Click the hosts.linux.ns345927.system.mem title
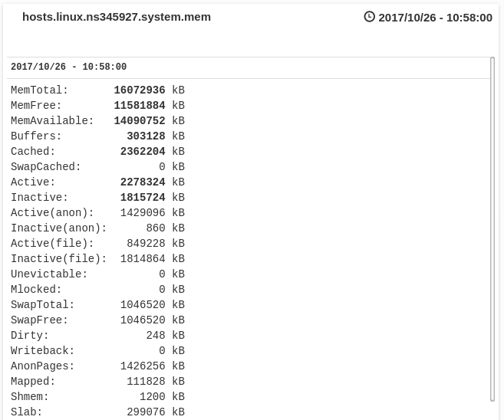The image size is (504, 420). (x=117, y=17)
